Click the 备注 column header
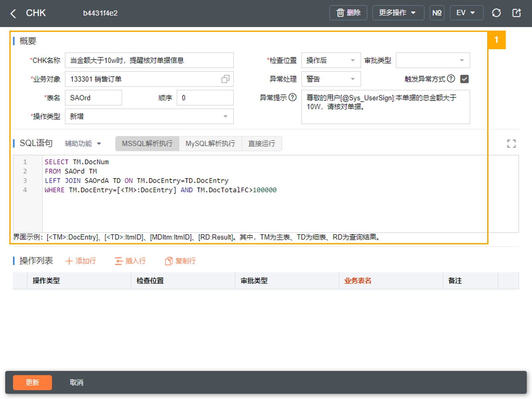Image resolution: width=532 pixels, height=399 pixels. tap(470, 281)
